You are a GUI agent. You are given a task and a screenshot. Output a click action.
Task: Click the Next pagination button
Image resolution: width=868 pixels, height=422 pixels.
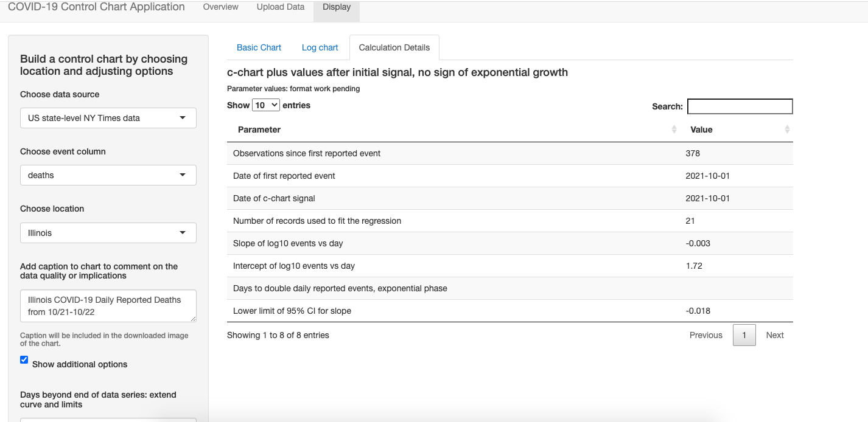tap(775, 335)
